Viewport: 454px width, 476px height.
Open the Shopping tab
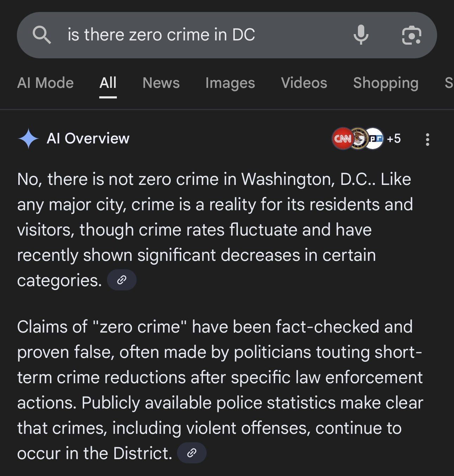[386, 83]
